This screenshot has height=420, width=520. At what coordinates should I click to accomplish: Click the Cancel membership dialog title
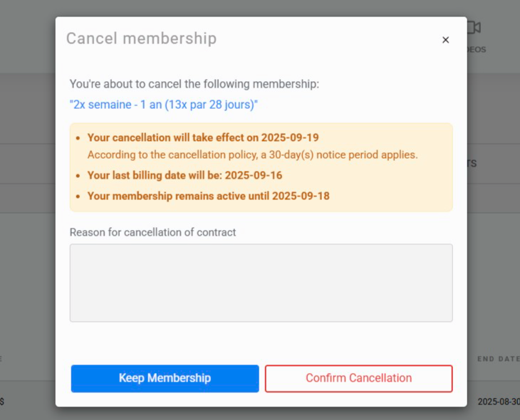pos(141,38)
